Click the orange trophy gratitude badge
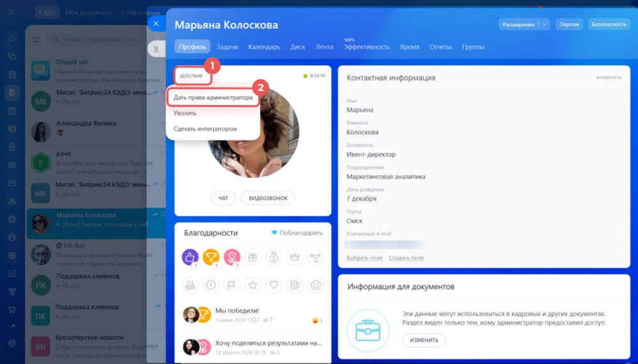638x364 pixels. click(211, 257)
